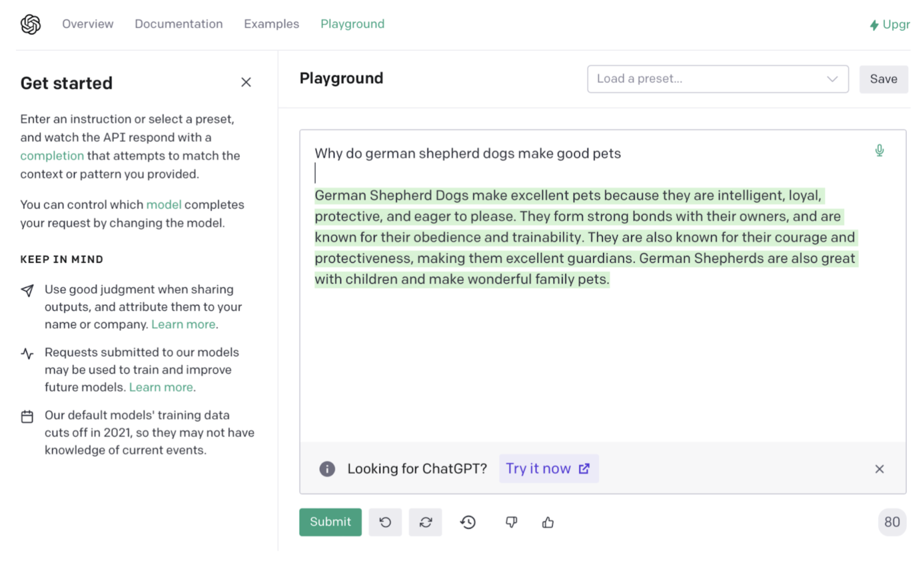Click the prompt line about german shepherd

pos(467,153)
